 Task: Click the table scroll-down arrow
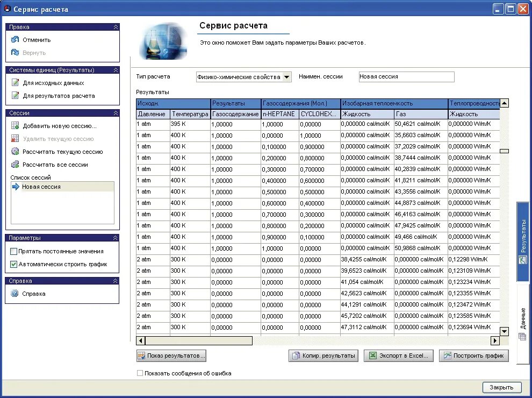pos(505,331)
